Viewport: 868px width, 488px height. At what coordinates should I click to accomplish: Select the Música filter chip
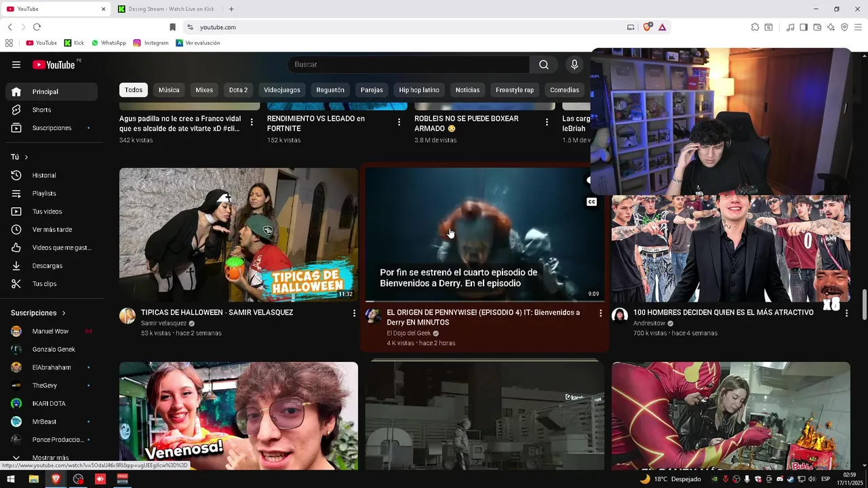point(169,90)
